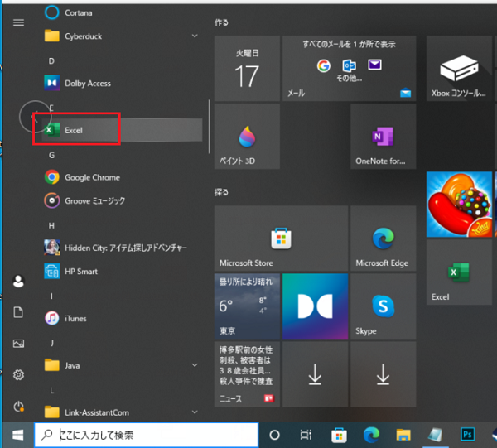Open the Pictures sidebar icon
The image size is (497, 448).
tap(18, 344)
